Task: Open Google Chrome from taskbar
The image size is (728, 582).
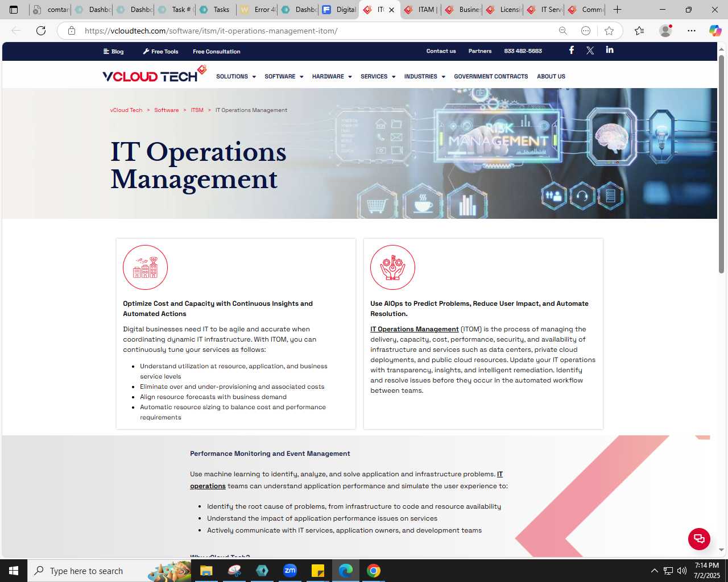Action: (x=374, y=571)
